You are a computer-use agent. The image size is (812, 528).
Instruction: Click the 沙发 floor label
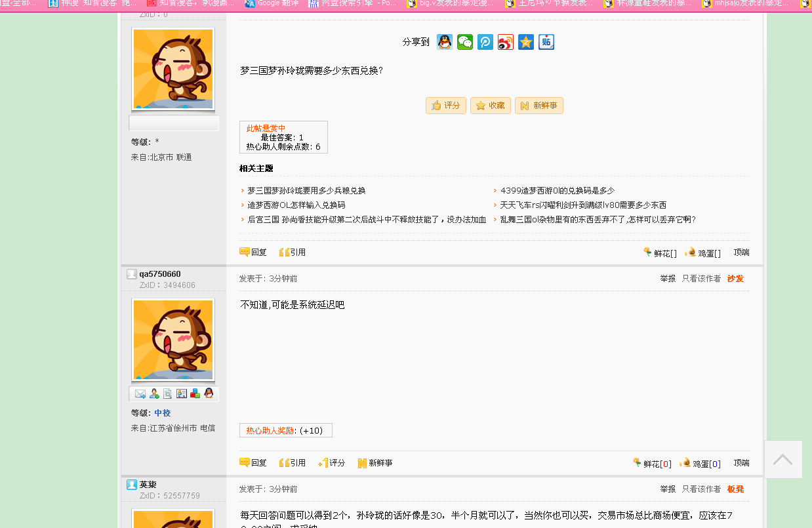pyautogui.click(x=735, y=279)
